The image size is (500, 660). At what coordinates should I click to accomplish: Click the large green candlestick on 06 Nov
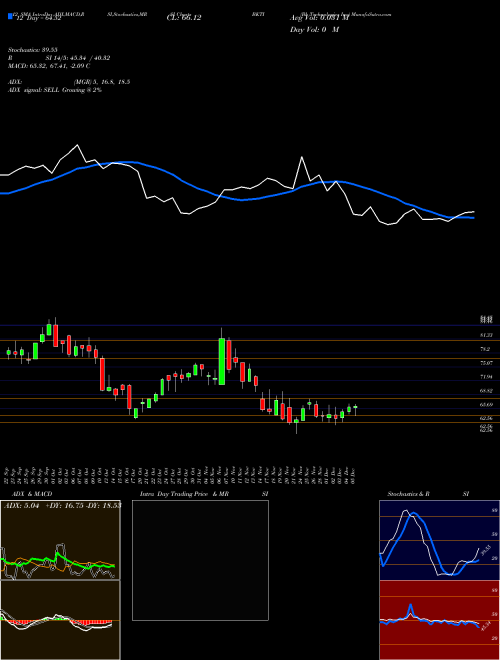pos(221,361)
